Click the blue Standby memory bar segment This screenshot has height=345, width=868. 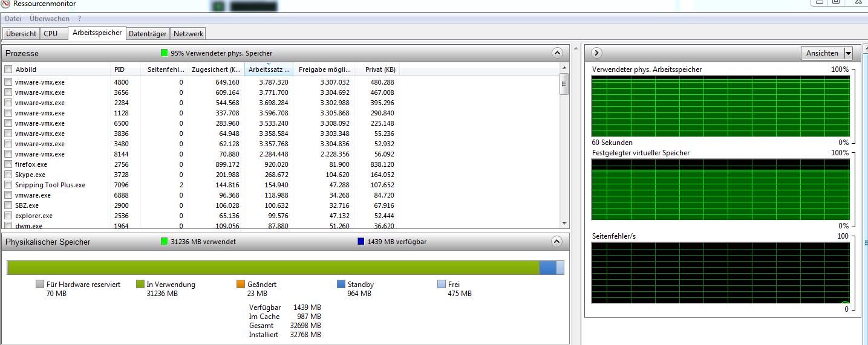pyautogui.click(x=547, y=268)
